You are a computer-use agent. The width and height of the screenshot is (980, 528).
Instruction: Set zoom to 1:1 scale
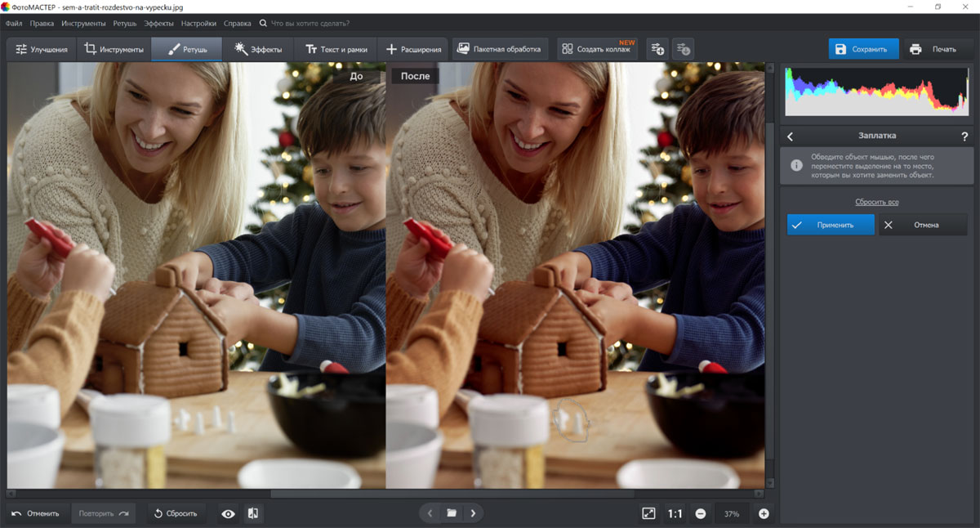[675, 513]
